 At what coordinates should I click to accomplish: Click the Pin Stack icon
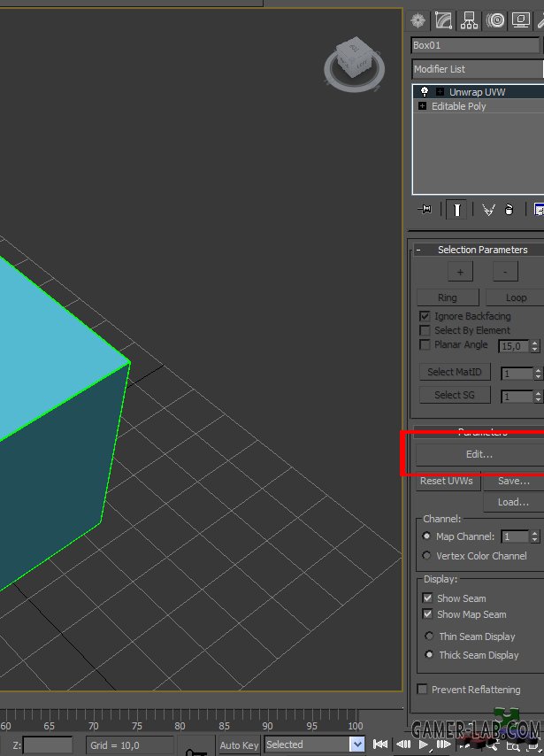pyautogui.click(x=425, y=210)
